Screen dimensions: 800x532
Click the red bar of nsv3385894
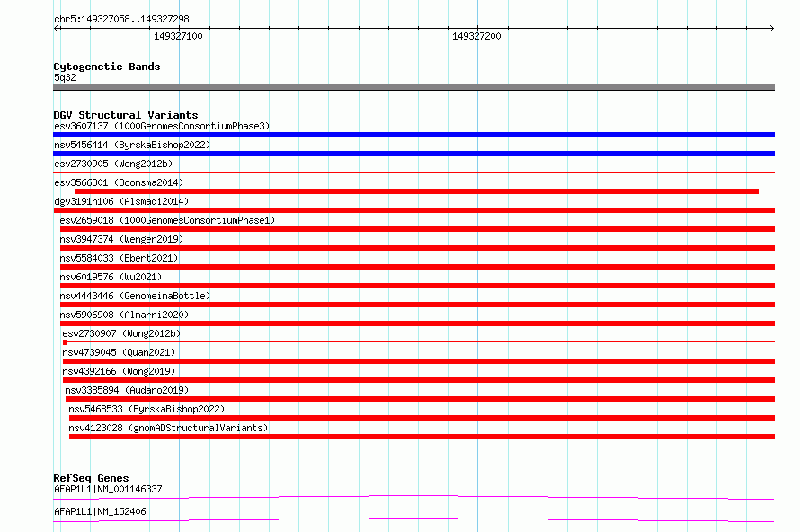[x=420, y=399]
